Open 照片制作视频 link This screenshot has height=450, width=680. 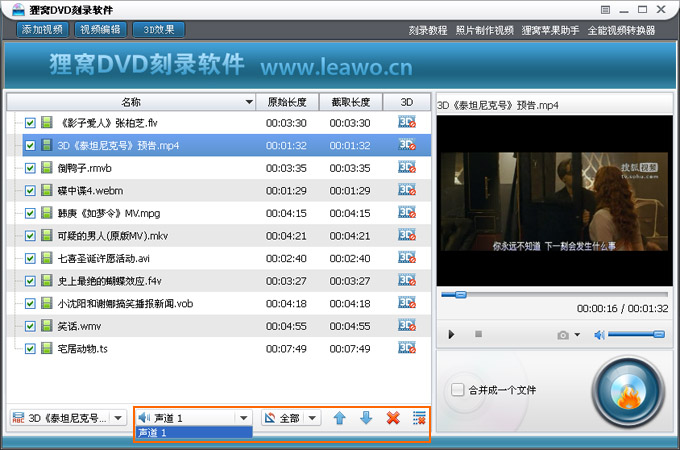pyautogui.click(x=484, y=30)
